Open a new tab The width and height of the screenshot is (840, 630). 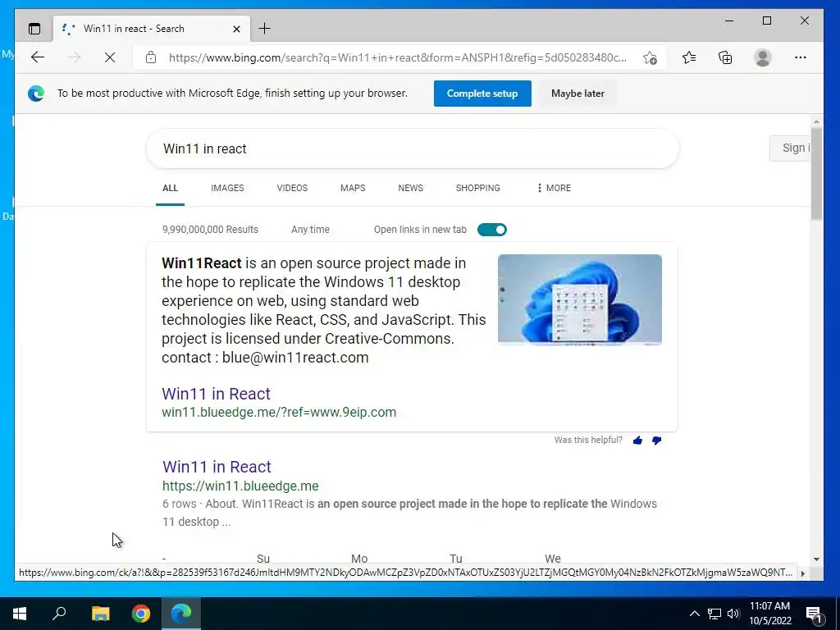(x=265, y=29)
